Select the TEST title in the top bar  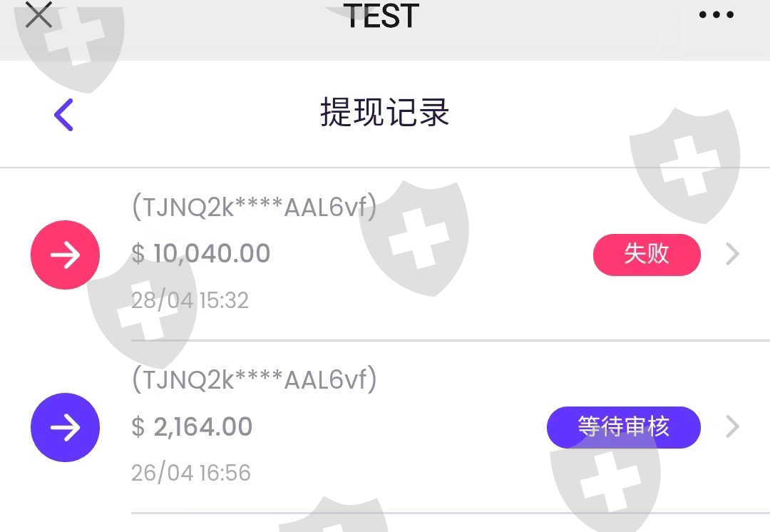coord(381,16)
